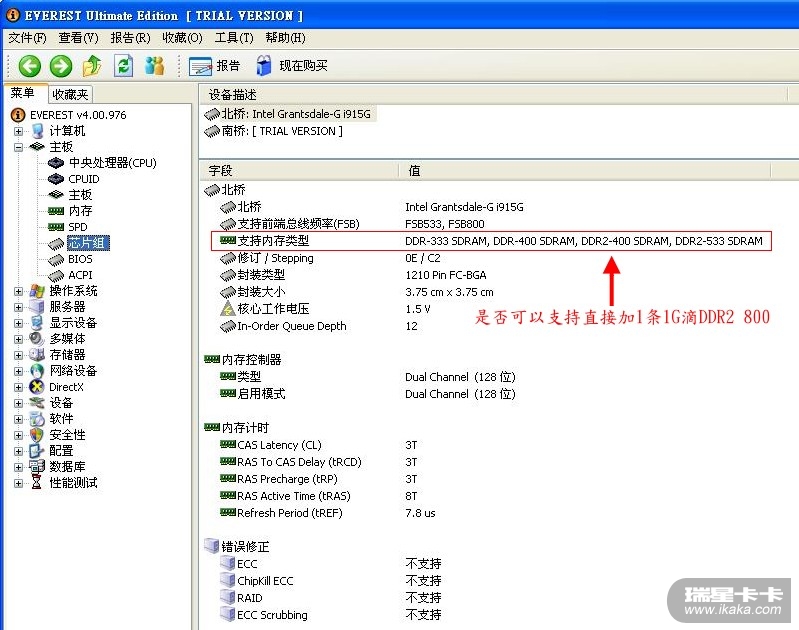This screenshot has width=799, height=630.
Task: Expand the DirectX tree node
Action: [18, 387]
